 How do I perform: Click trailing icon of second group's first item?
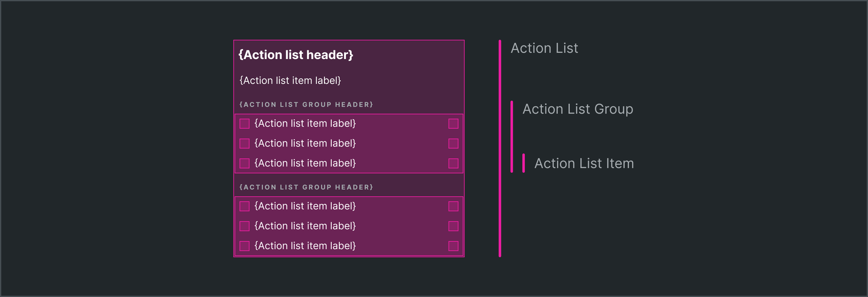[453, 206]
